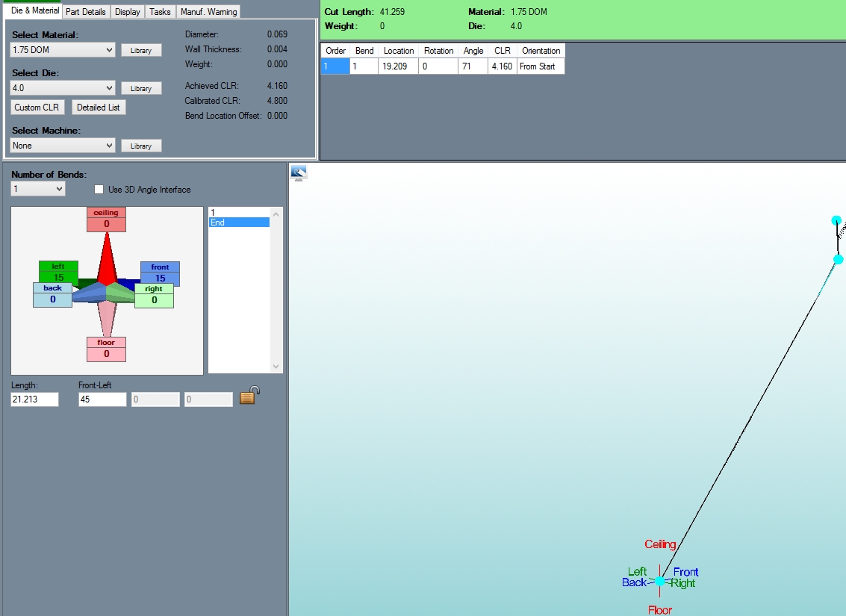
Task: Click the padlock icon beside length fields
Action: point(249,395)
